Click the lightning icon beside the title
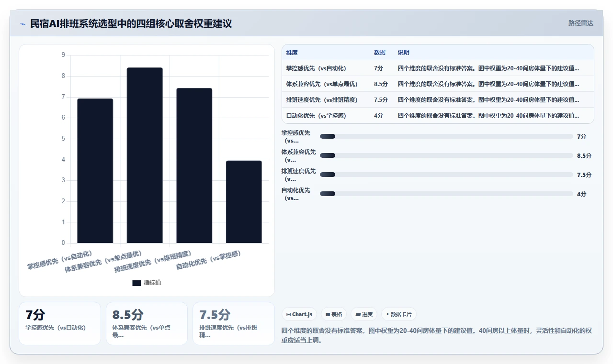 (x=23, y=23)
